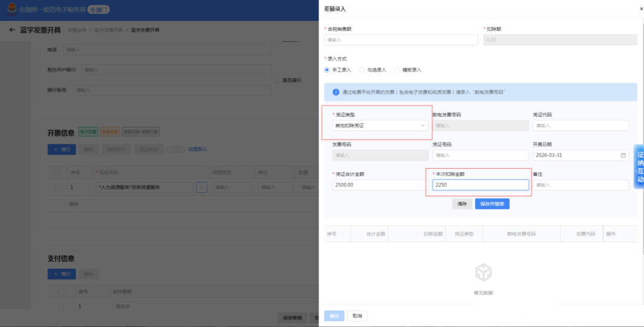Click the tax bureau emblem logo
The image size is (644, 327).
coord(13,9)
